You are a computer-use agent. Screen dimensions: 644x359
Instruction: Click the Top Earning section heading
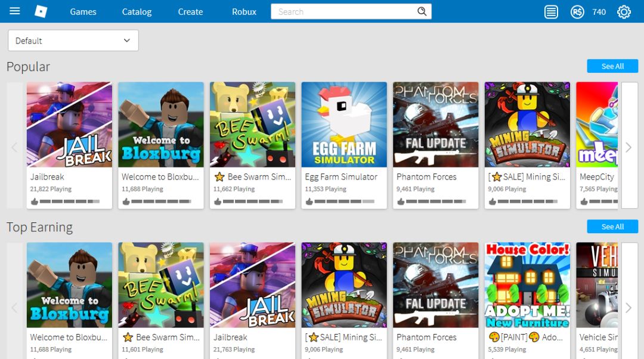tap(39, 227)
